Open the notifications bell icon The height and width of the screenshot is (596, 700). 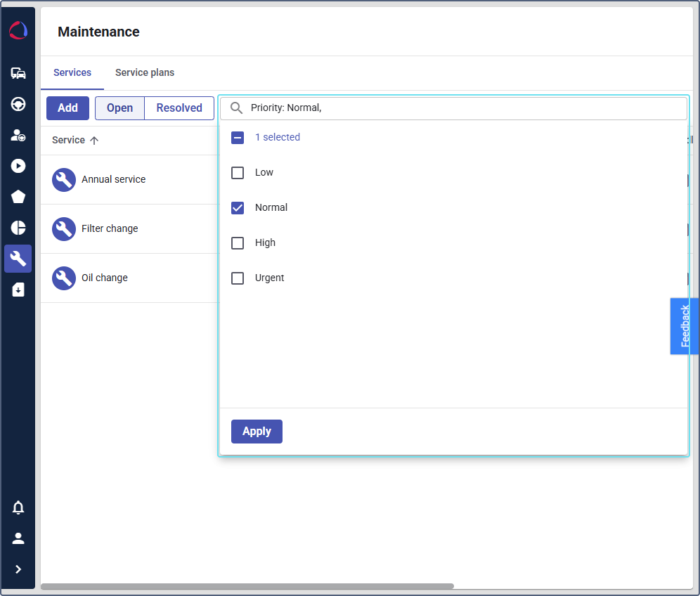point(18,507)
